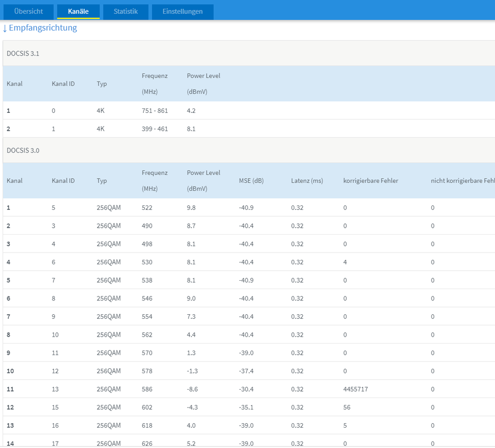Viewport: 495px width, 448px height.
Task: Open the Einstellungen tab
Action: click(x=182, y=11)
